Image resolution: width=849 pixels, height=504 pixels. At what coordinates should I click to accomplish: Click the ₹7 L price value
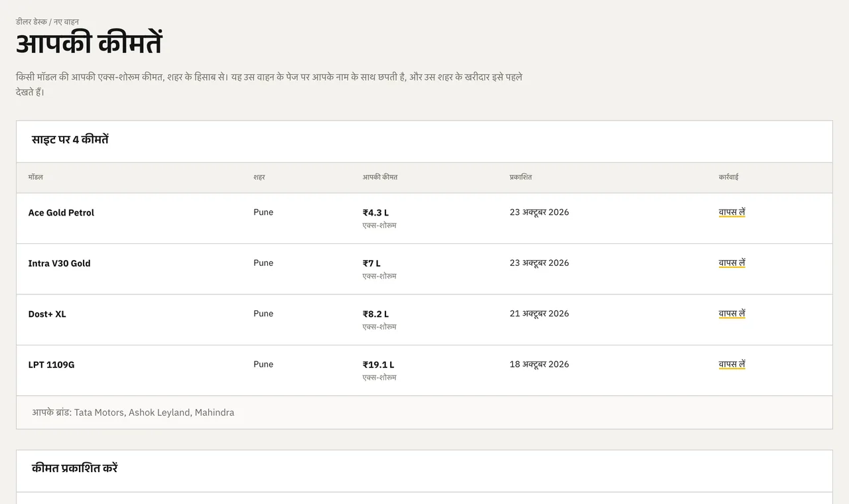(x=371, y=263)
